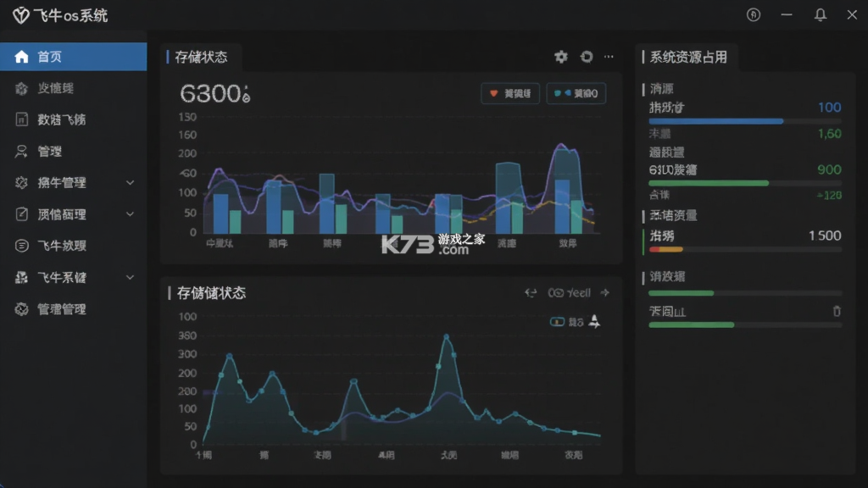Click the 1500 value

pos(825,236)
